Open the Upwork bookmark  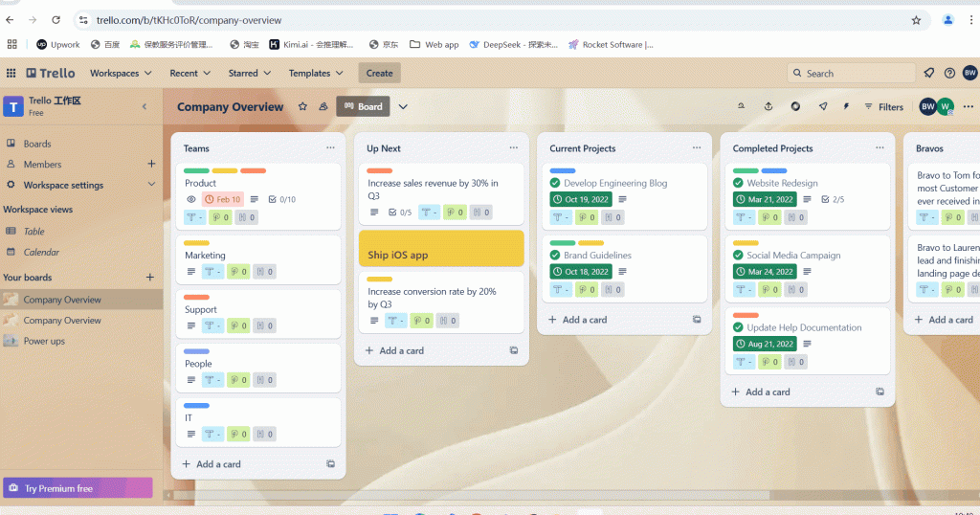point(58,44)
